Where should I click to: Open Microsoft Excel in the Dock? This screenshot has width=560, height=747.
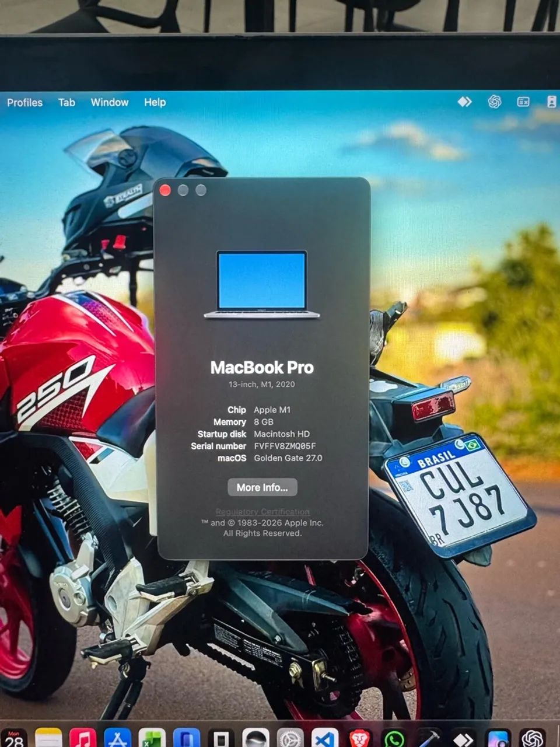(x=152, y=738)
